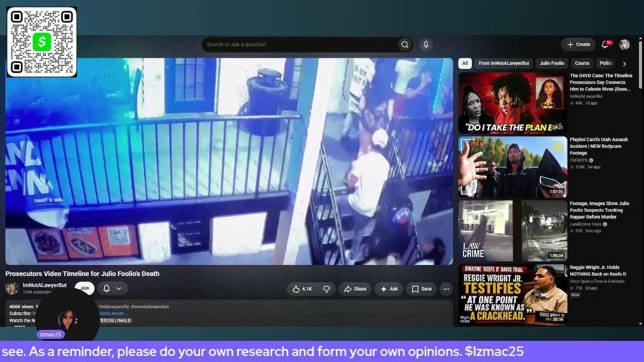Open Law & Crime Julio Foolio thumbnail
Image resolution: width=644 pixels, height=362 pixels.
(513, 231)
